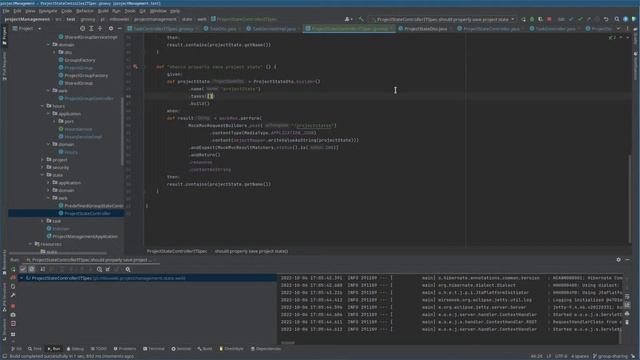Expand the task folder in tree
The height and width of the screenshot is (360, 640).
(42, 221)
